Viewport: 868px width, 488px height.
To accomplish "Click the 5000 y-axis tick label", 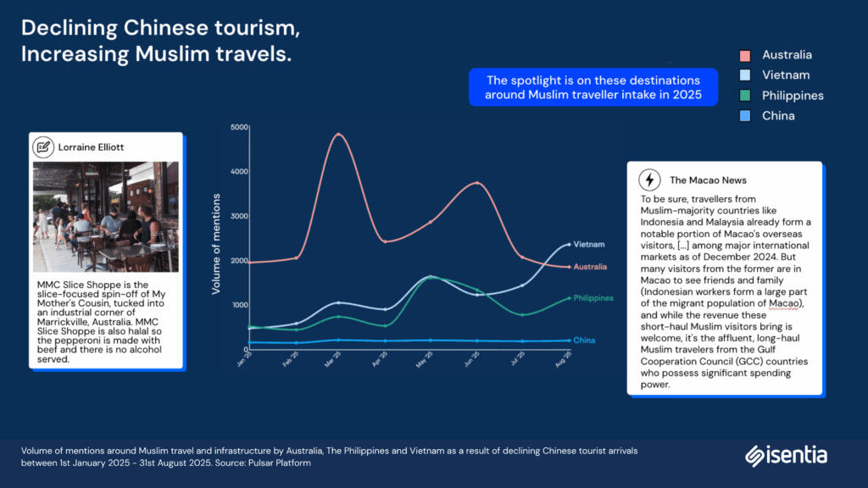I will 239,127.
